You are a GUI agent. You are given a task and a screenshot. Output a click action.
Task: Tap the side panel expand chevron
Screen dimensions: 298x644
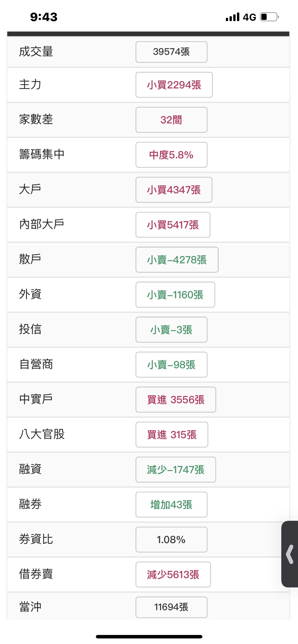click(x=290, y=554)
